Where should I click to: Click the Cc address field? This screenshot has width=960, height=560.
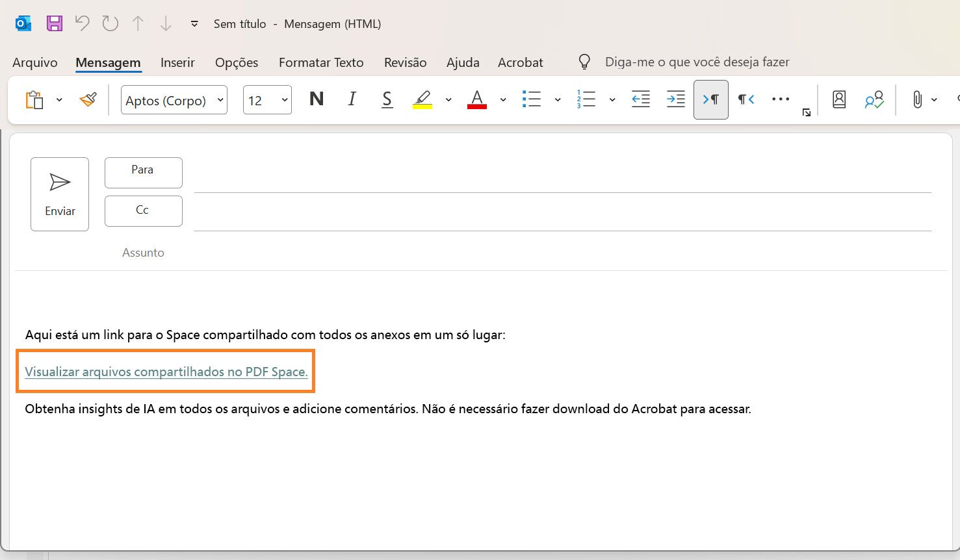point(563,214)
